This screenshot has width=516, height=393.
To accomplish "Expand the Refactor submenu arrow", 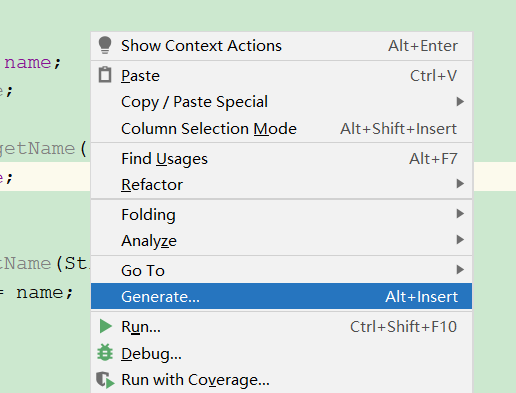I will (460, 183).
